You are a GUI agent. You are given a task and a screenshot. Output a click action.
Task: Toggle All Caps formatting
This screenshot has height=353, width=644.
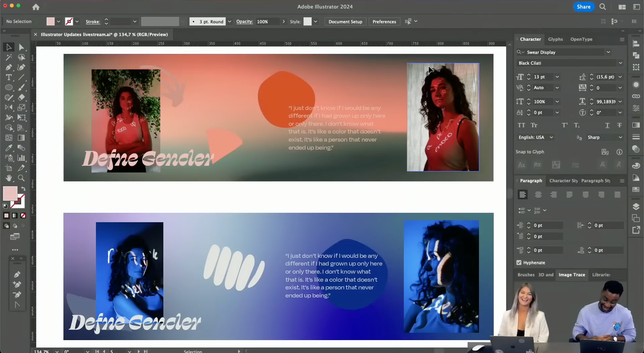click(x=521, y=125)
